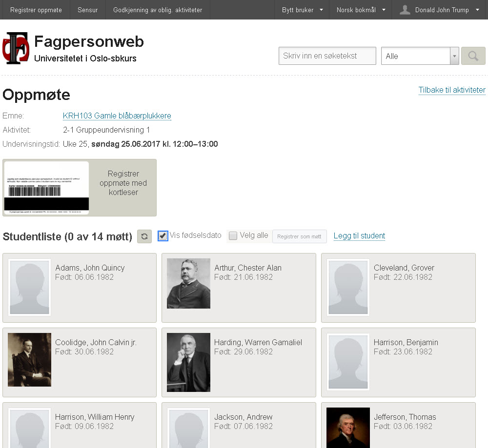Screen dimensions: 488x448
Task: Open John Quincy Adams placeholder portrait
Action: pos(30,287)
